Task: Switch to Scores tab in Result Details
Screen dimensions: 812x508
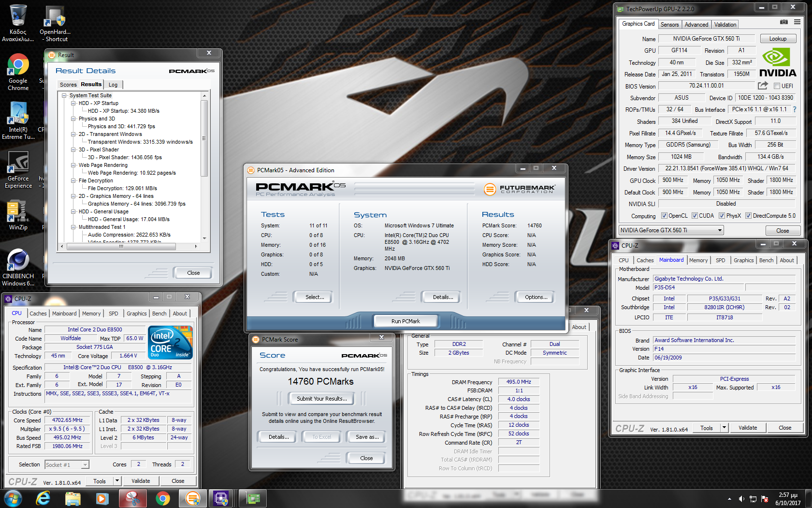Action: (x=68, y=85)
